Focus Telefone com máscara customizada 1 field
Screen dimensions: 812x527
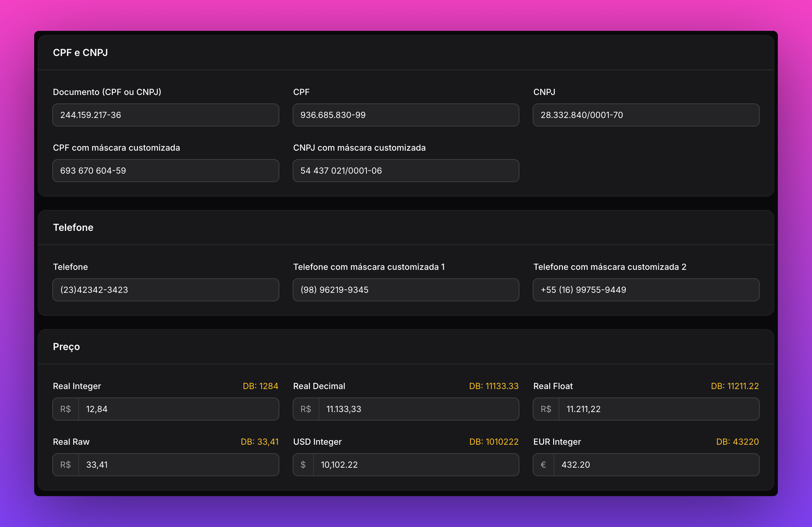coord(406,290)
